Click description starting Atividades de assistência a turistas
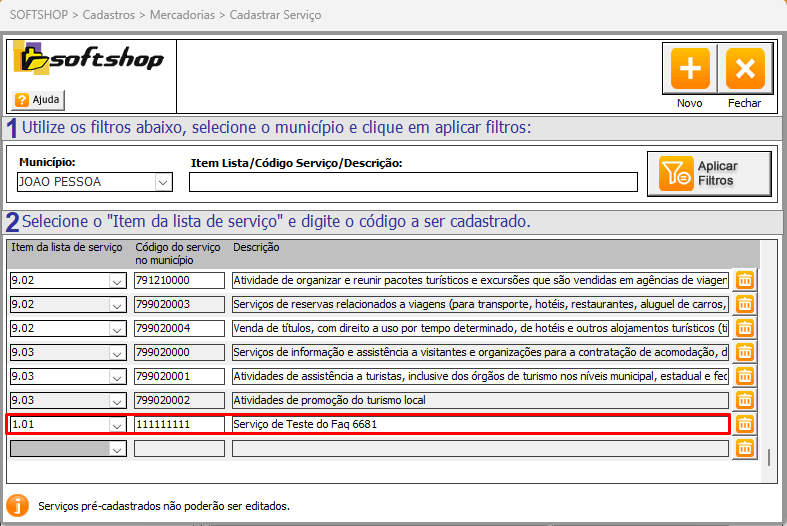 480,377
